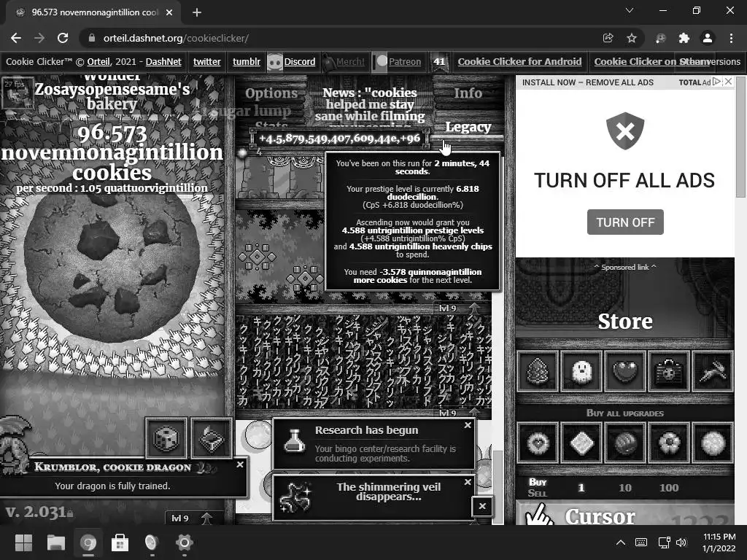
Task: Click the Legacy ascend button
Action: click(x=468, y=127)
